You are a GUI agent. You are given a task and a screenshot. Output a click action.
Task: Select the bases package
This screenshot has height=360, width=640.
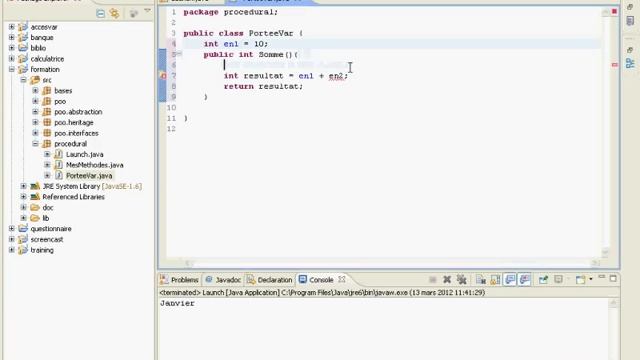(63, 91)
